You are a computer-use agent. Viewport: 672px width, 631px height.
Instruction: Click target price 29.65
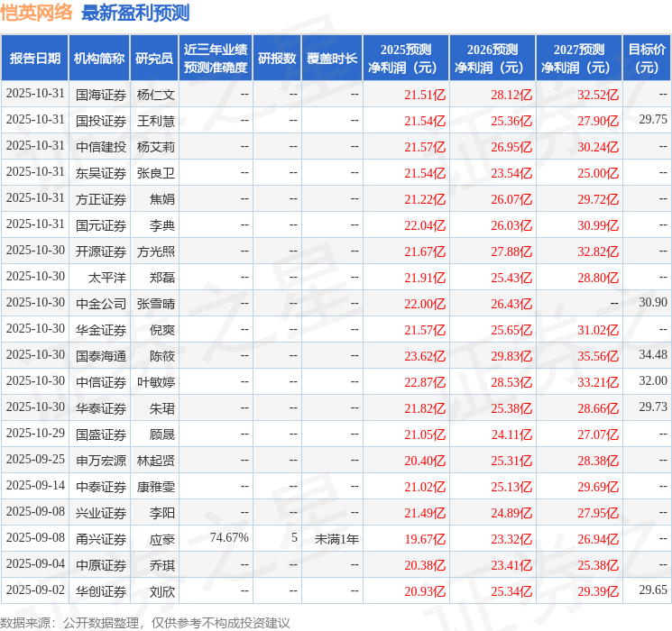[653, 590]
